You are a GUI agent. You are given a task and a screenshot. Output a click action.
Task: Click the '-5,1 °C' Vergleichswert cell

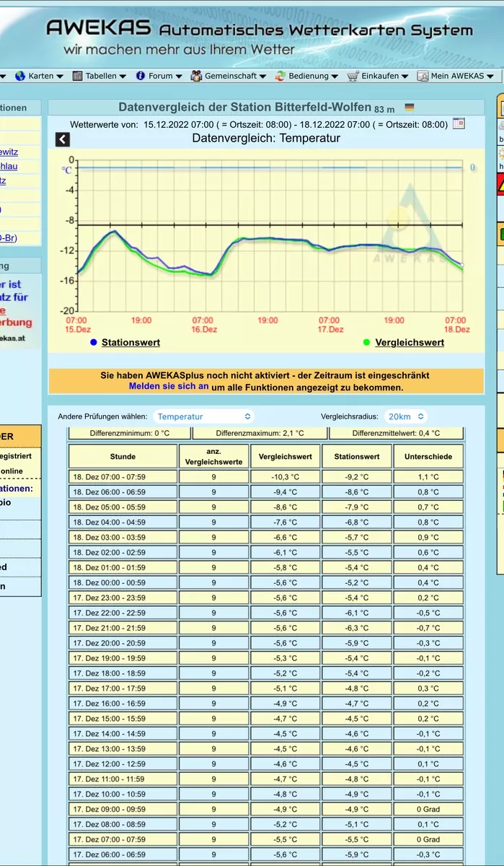pos(285,688)
